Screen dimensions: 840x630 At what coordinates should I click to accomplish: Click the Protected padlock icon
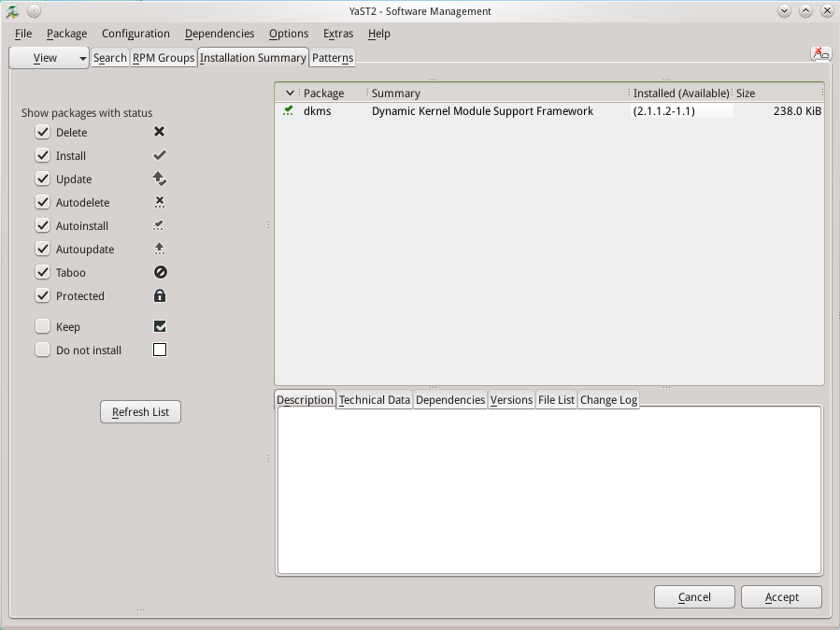click(x=160, y=295)
